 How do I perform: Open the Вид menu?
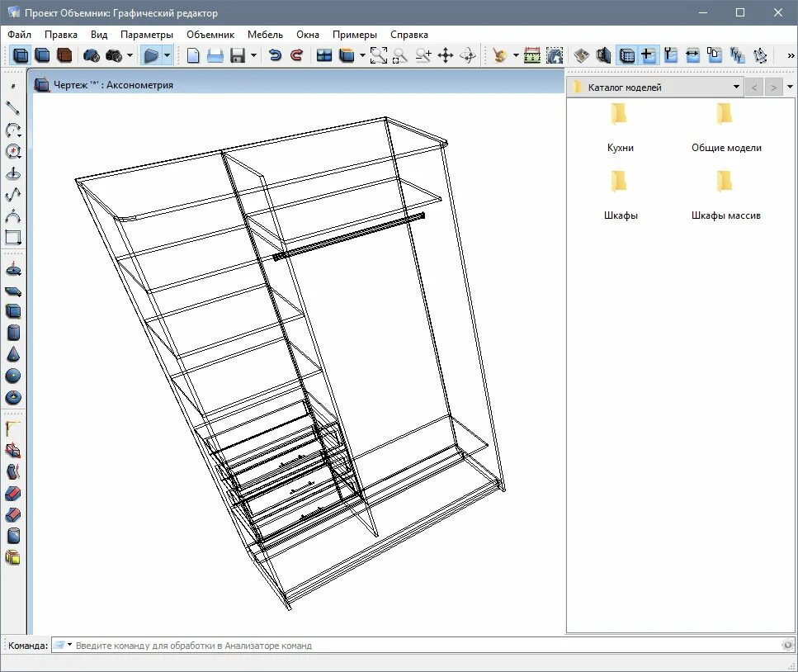(x=99, y=35)
